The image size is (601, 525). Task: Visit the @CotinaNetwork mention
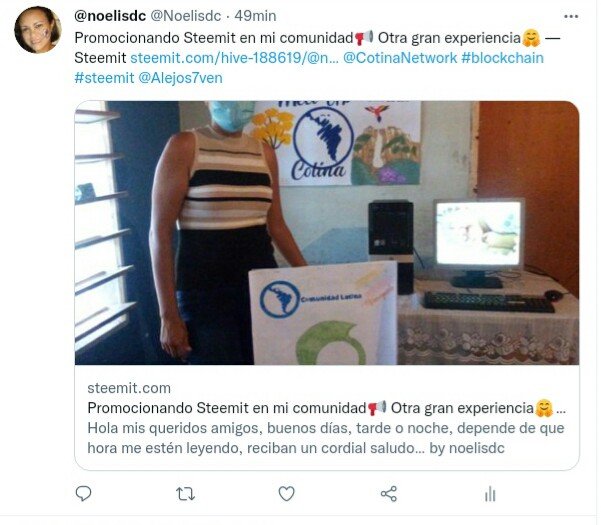pos(400,58)
